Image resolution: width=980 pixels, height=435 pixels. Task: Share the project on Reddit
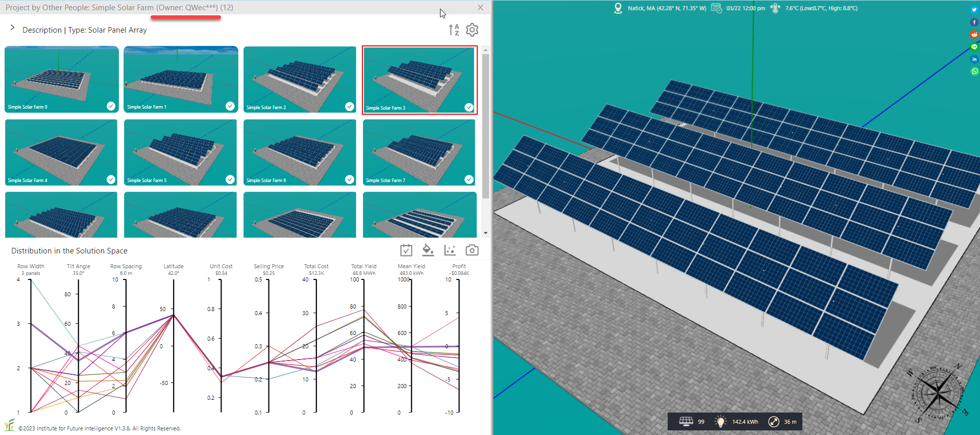coord(974,35)
